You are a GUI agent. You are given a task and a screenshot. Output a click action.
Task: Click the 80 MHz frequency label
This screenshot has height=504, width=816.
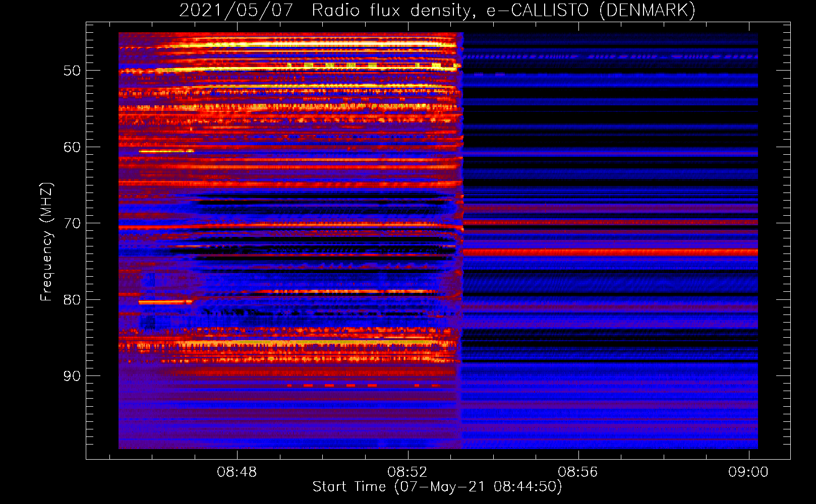72,300
